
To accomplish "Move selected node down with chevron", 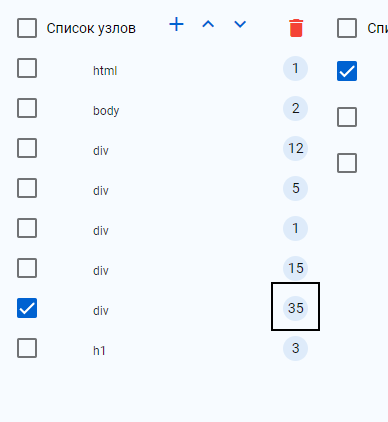I will pos(240,24).
